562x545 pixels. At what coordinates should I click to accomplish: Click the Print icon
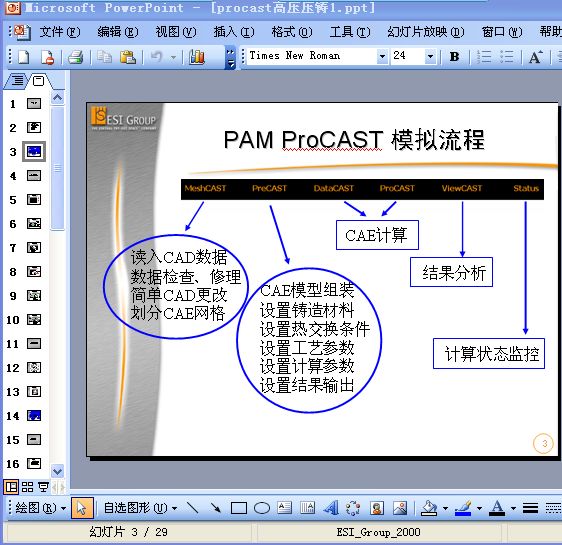(76, 57)
